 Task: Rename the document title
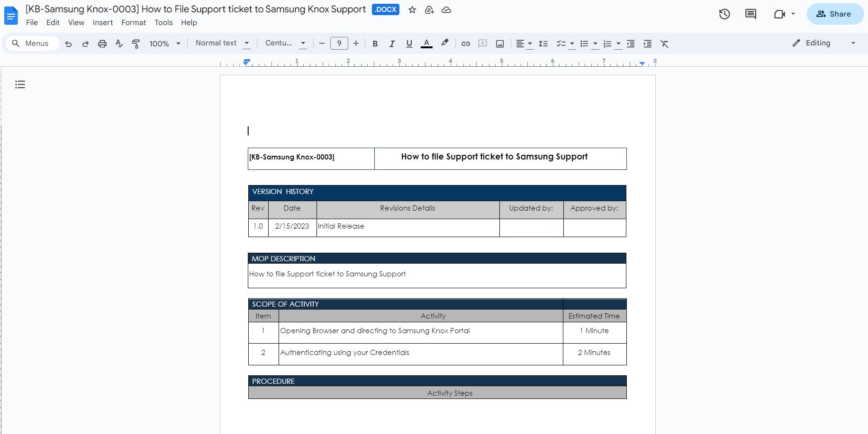click(x=196, y=9)
